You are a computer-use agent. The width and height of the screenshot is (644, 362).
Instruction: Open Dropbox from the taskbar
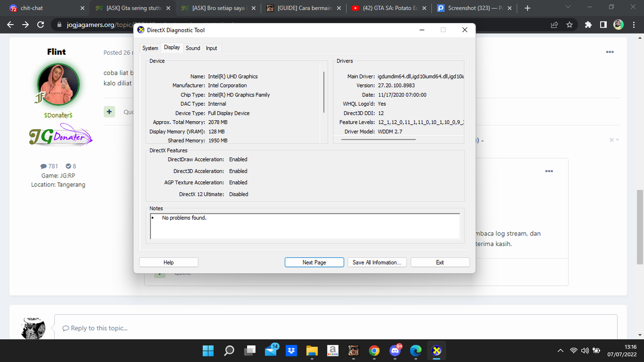click(x=291, y=350)
